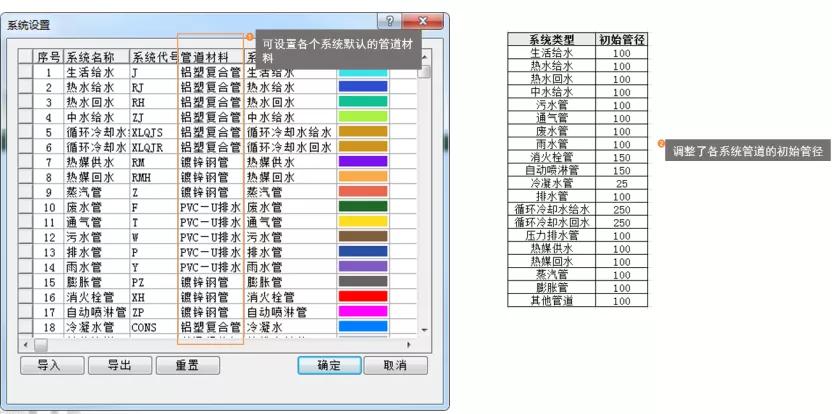Confirm settings with 确定 button
This screenshot has width=832, height=414.
pos(329,365)
